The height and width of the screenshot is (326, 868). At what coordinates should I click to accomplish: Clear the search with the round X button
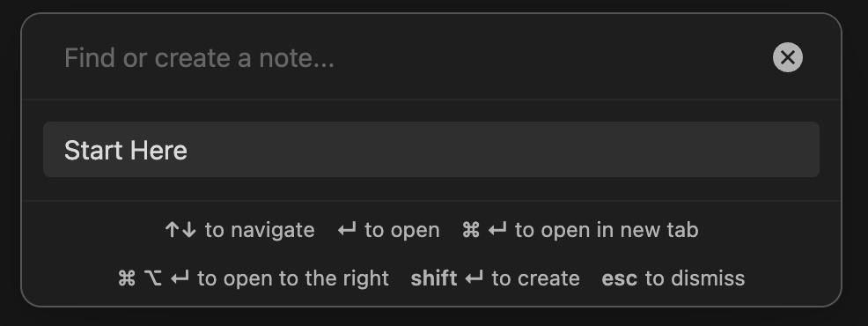click(x=787, y=57)
